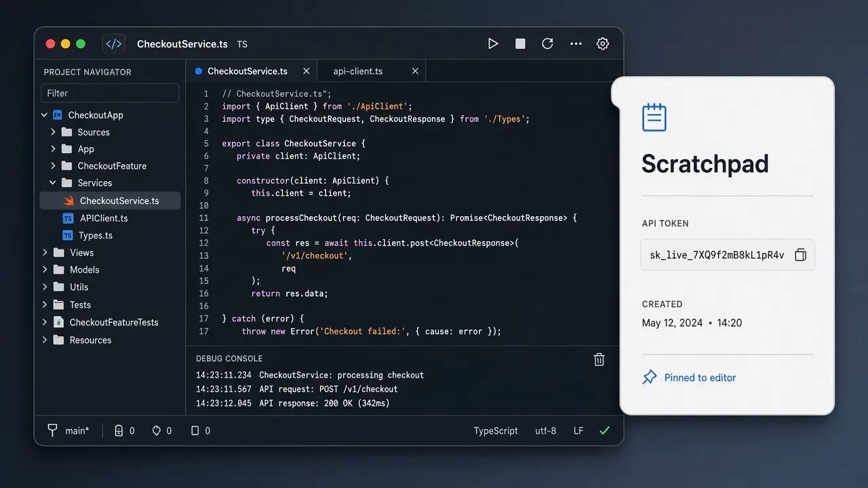
Task: Click the Run play icon in toolbar
Action: pyautogui.click(x=493, y=43)
